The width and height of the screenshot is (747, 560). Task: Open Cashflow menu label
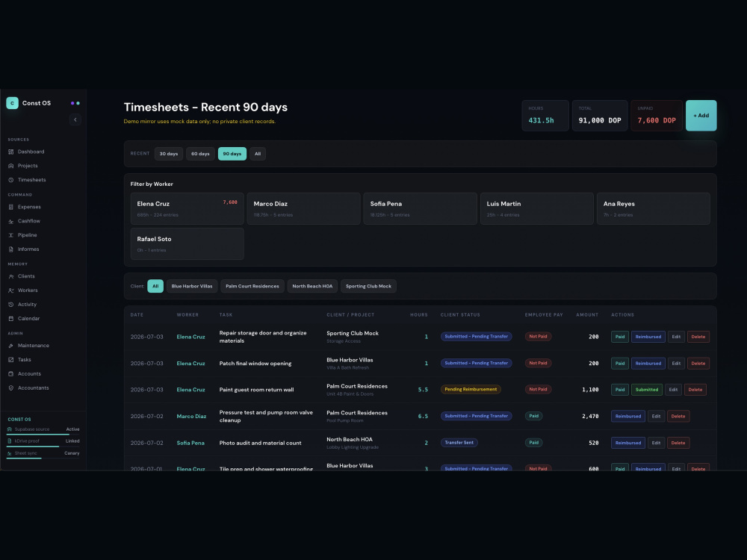coord(29,221)
